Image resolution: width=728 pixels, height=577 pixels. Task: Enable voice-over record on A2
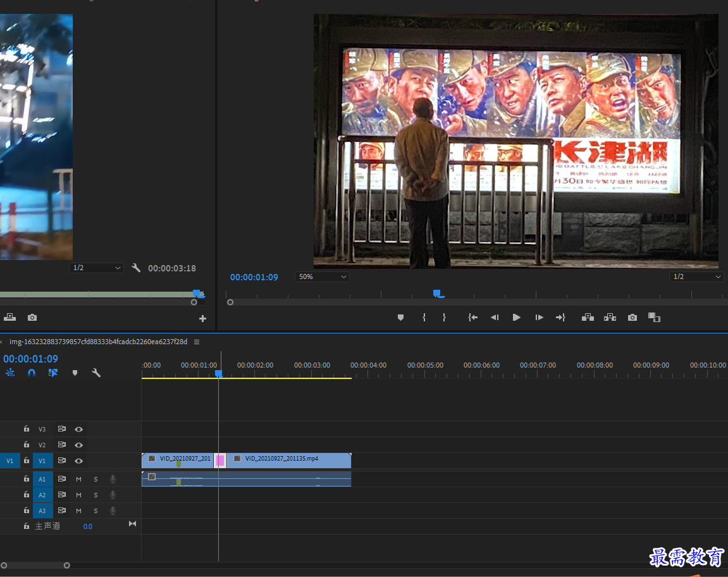coord(113,495)
